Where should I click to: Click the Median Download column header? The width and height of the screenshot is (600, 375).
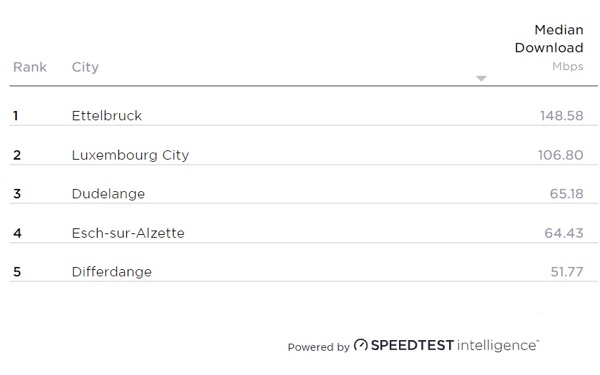click(549, 39)
